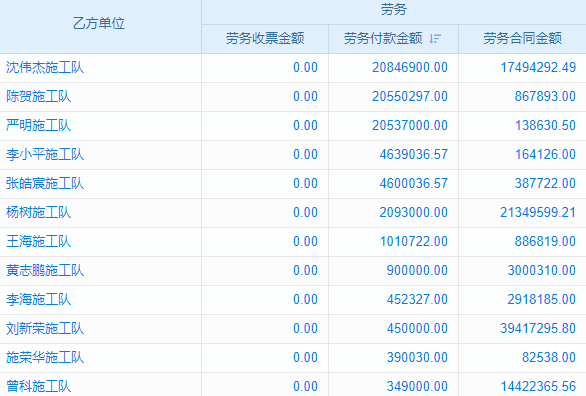The width and height of the screenshot is (586, 396).
Task: Open the 刘新荣施工队 link
Action: [45, 329]
